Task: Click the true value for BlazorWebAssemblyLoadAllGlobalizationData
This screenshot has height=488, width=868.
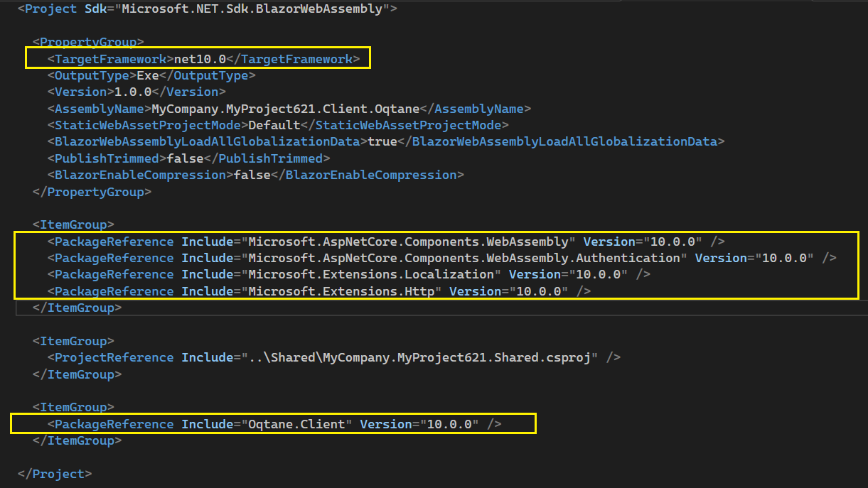Action: click(x=382, y=141)
